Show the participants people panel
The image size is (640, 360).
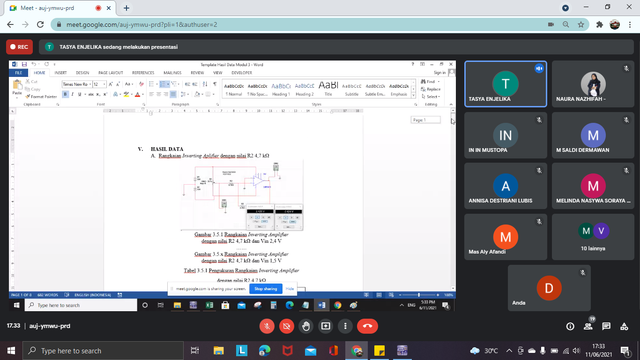click(588, 326)
